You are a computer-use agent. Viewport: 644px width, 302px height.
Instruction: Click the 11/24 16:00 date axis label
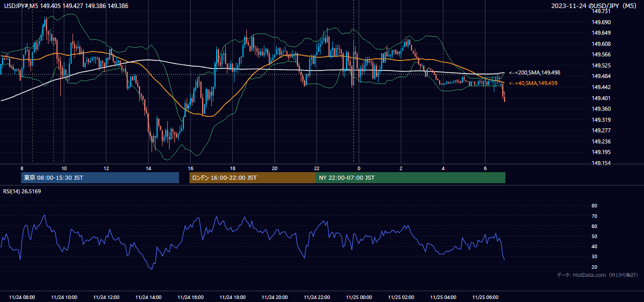[190, 297]
